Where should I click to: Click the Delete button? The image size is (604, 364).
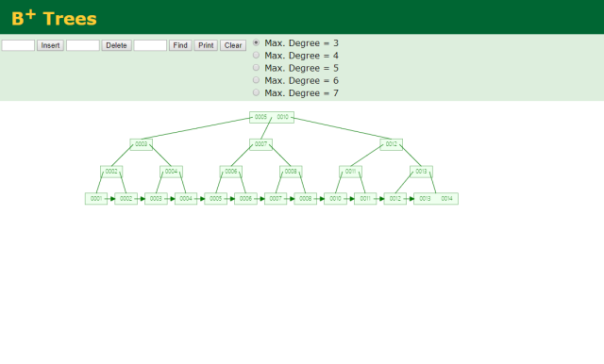(116, 45)
